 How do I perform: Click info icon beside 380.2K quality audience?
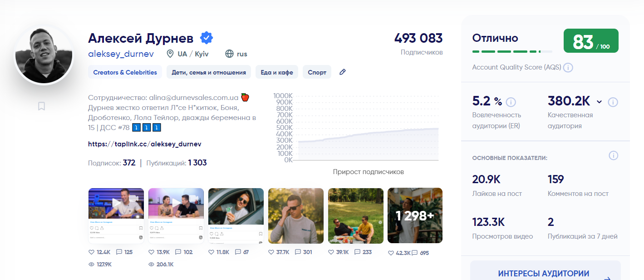coord(613,102)
